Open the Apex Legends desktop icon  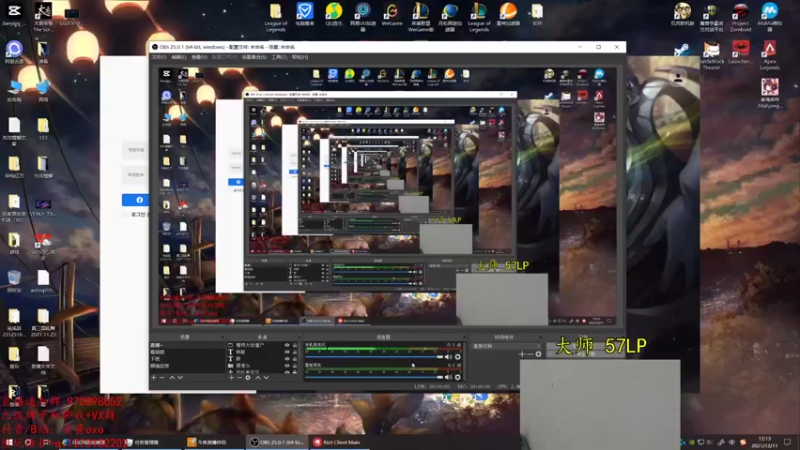coord(769,55)
